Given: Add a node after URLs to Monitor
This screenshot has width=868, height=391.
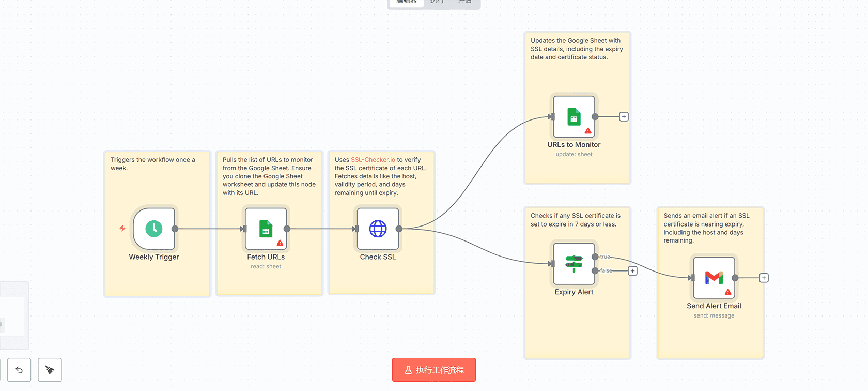Looking at the screenshot, I should point(624,117).
